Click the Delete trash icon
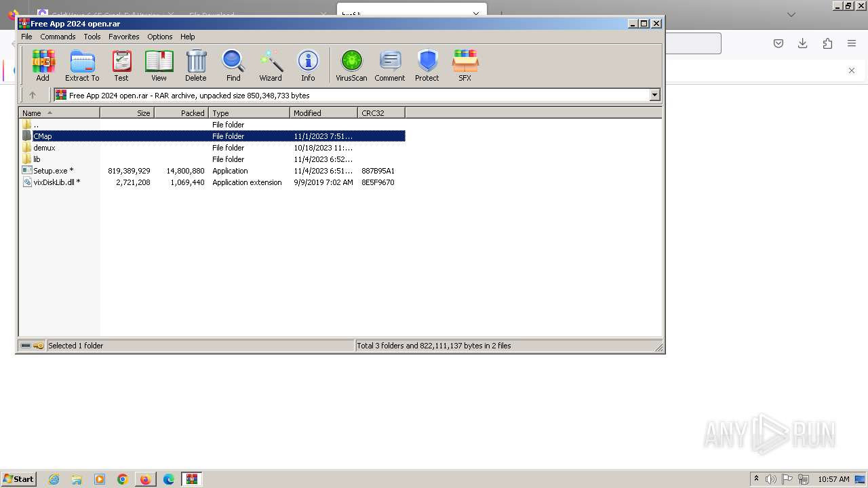This screenshot has height=488, width=868. 196,66
